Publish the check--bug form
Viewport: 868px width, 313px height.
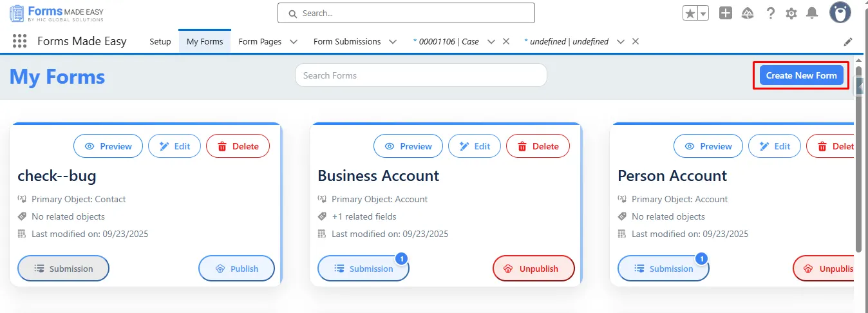pos(236,269)
